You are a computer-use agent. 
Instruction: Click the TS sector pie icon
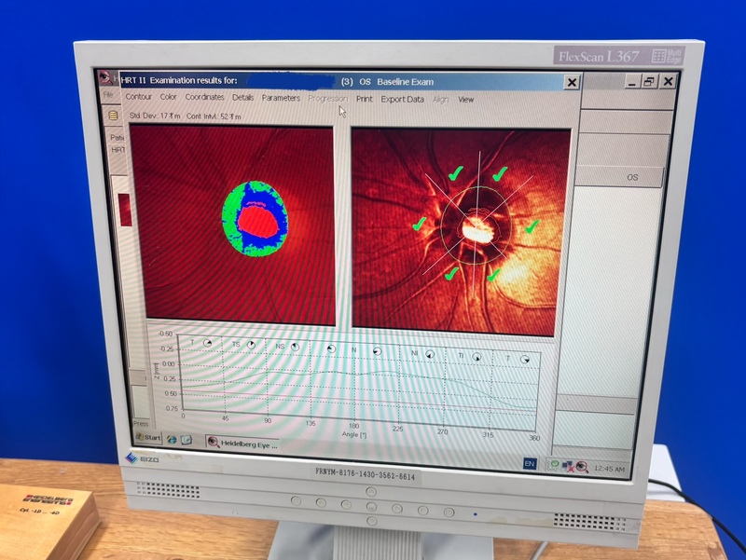pos(251,345)
